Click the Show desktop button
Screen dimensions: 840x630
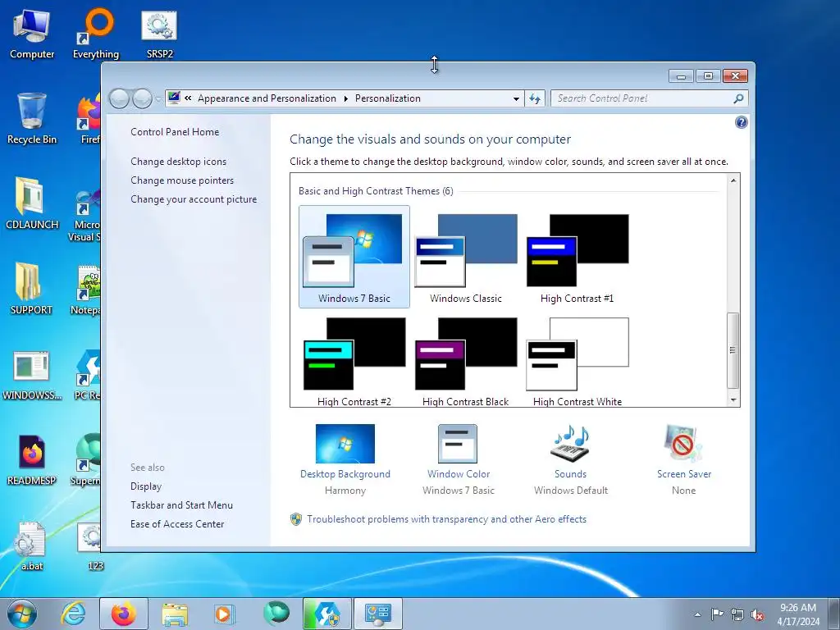point(834,614)
